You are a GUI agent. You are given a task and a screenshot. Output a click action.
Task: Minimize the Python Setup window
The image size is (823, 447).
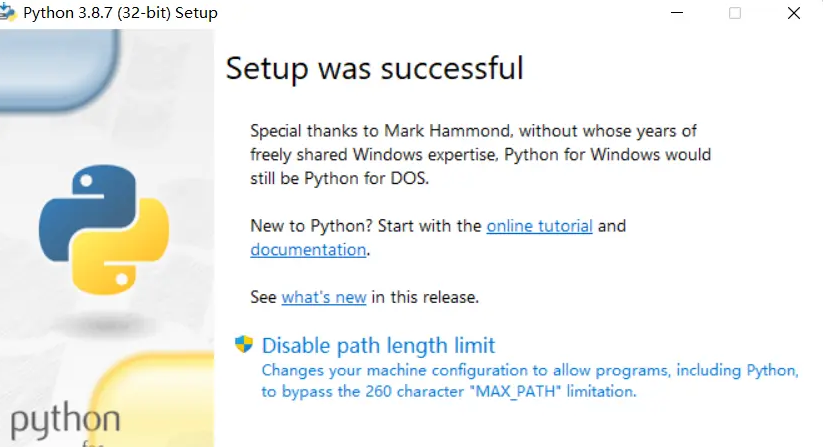point(677,13)
